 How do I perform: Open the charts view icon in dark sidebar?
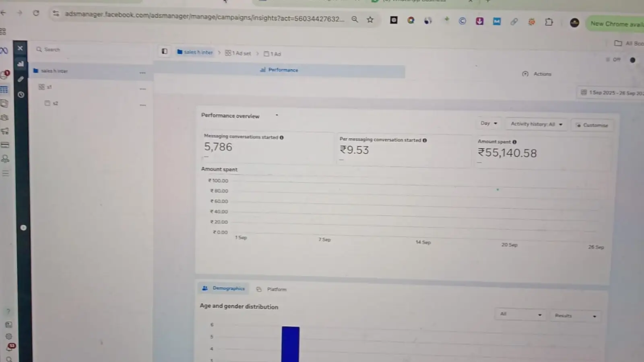(x=21, y=64)
